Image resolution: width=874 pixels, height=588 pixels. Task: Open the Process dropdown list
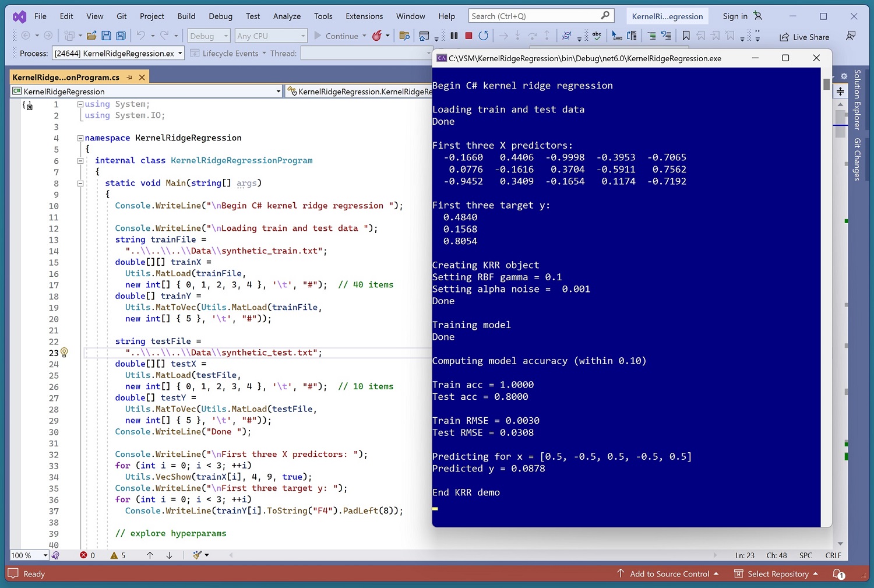pyautogui.click(x=180, y=54)
